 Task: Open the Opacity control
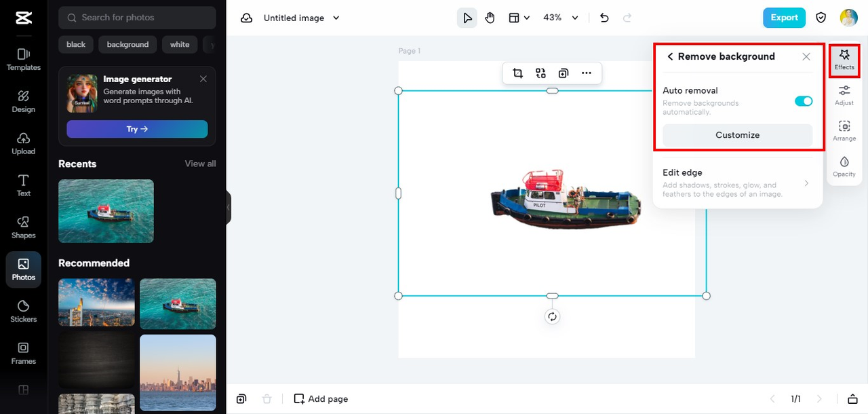pyautogui.click(x=844, y=166)
